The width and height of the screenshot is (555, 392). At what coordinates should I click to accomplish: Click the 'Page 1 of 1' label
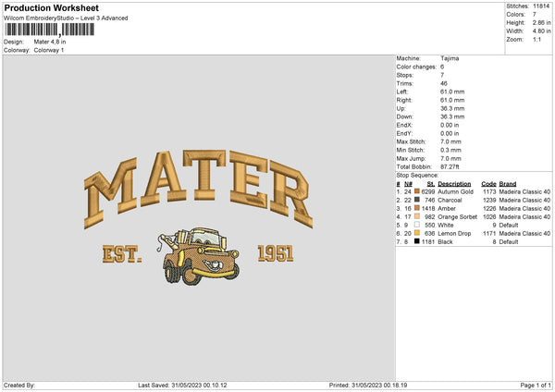(536, 386)
